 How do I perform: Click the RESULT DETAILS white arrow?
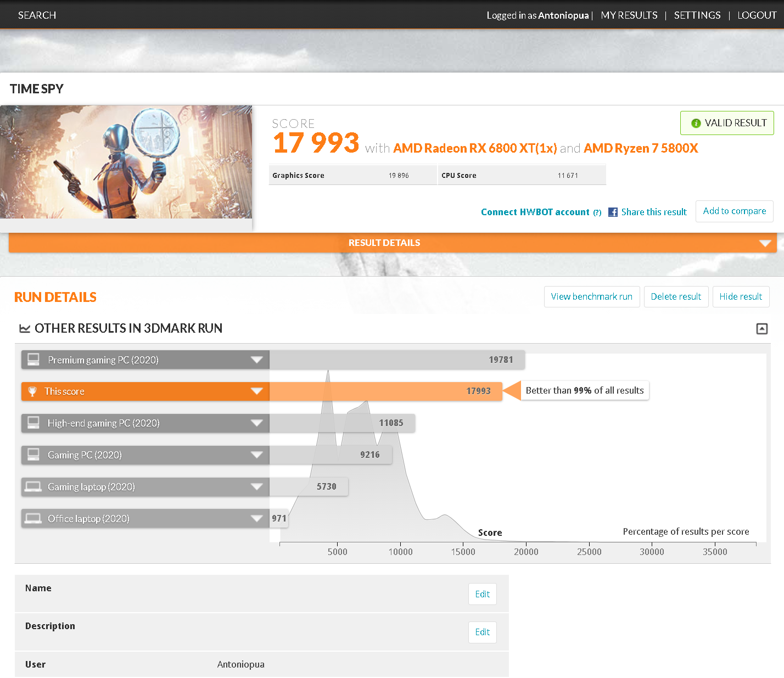[x=765, y=243]
